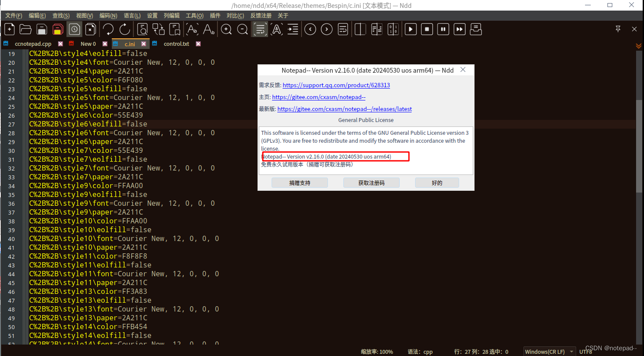The width and height of the screenshot is (644, 356).
Task: Click the Save All documents icon
Action: [x=58, y=29]
